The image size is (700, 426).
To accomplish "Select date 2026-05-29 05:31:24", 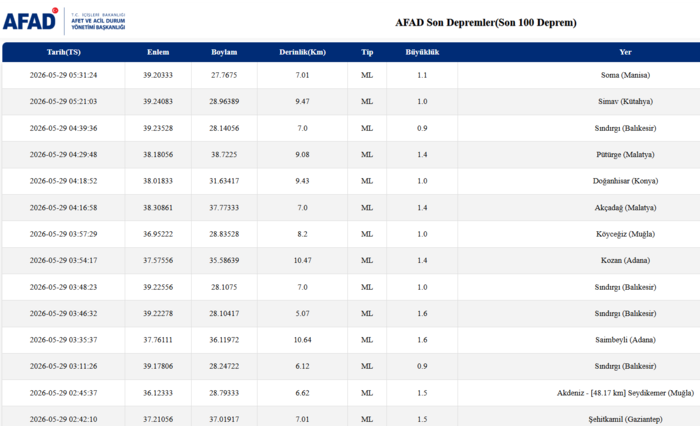I will click(63, 75).
